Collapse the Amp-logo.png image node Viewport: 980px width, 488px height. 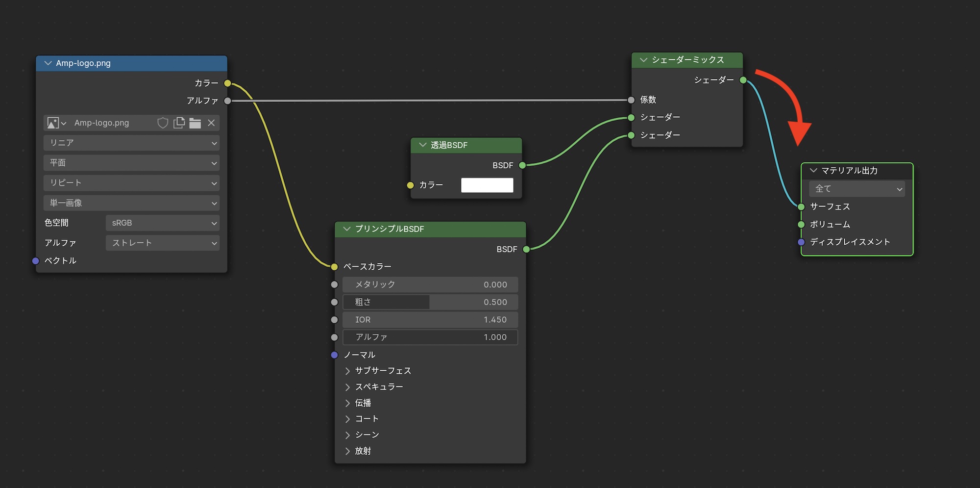[x=48, y=63]
